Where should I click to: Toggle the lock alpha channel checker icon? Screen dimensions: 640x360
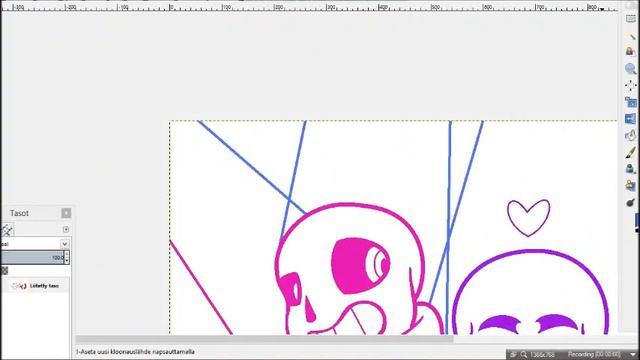coord(4,271)
